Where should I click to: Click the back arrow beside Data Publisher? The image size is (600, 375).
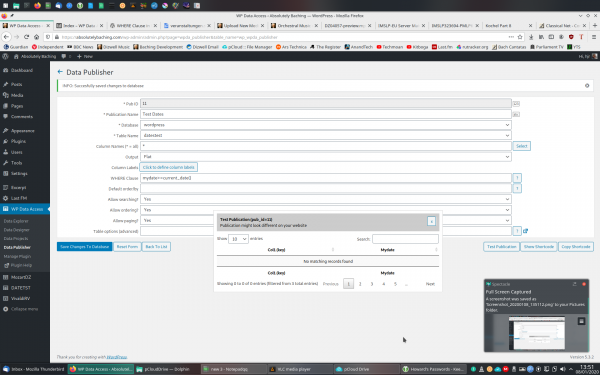click(x=60, y=72)
